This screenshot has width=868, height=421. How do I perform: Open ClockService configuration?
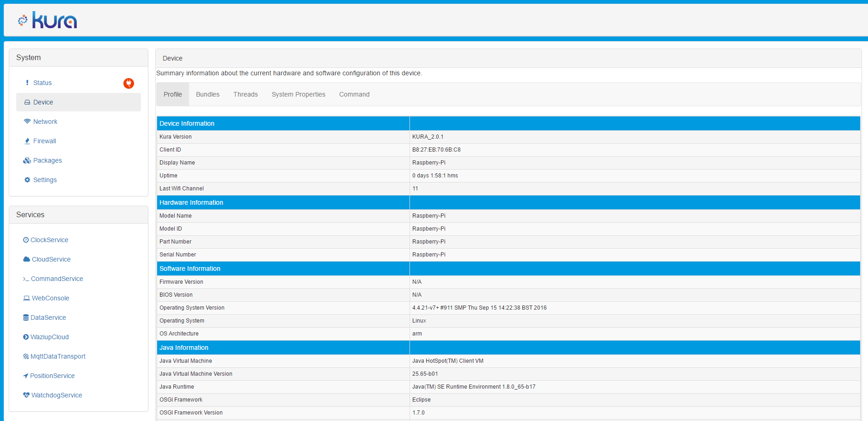[x=49, y=240]
